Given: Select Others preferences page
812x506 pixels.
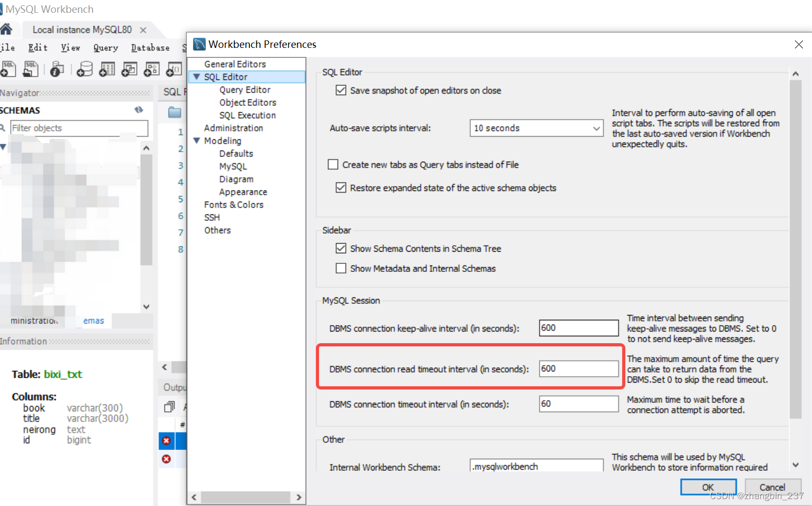Looking at the screenshot, I should pyautogui.click(x=217, y=230).
